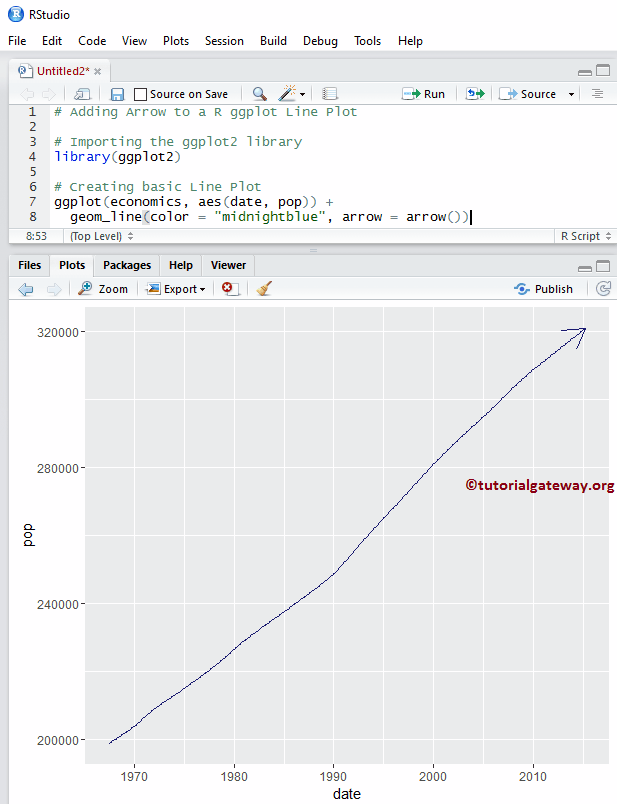Click the show in new window icon

tap(82, 94)
